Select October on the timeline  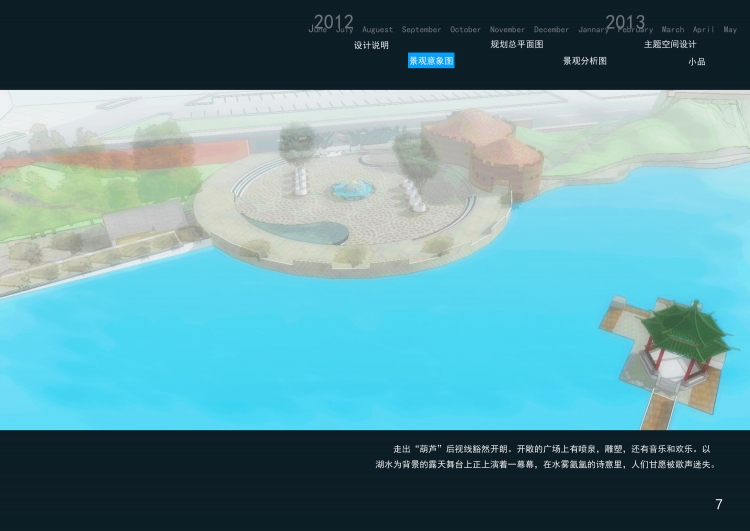coord(465,30)
